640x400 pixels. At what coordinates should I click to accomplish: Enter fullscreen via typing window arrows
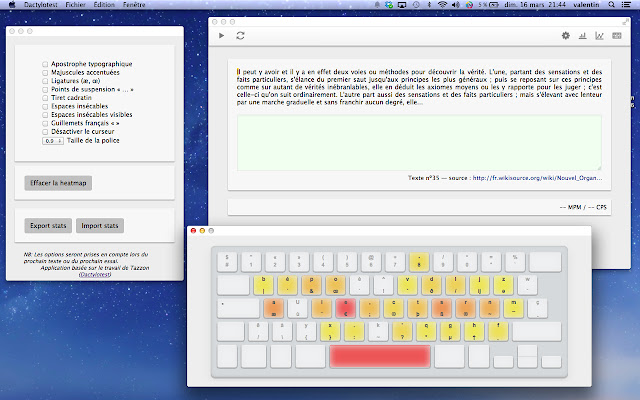click(x=625, y=22)
